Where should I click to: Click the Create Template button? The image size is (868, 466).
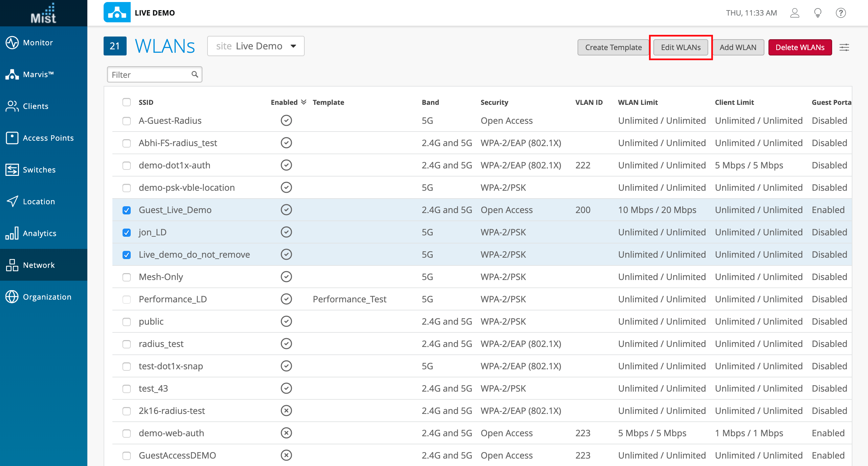click(x=613, y=47)
